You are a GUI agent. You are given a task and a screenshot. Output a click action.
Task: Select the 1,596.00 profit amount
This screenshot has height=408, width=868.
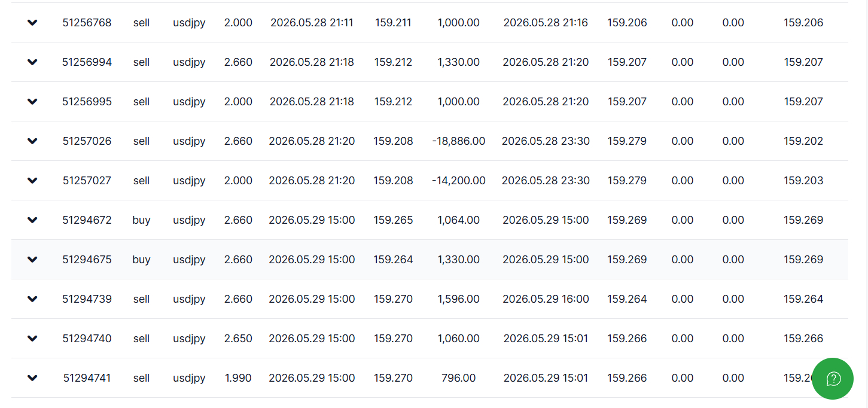(x=458, y=299)
